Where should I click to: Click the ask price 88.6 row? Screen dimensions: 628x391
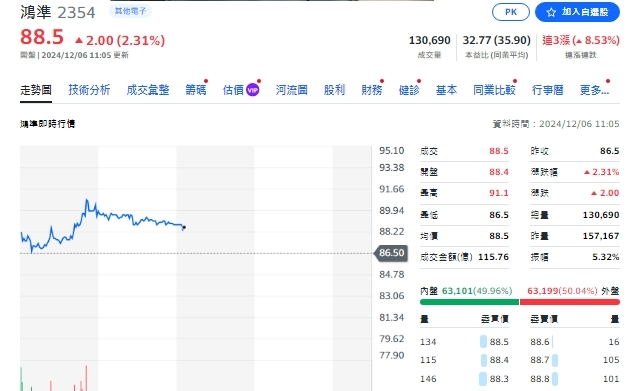click(x=575, y=342)
